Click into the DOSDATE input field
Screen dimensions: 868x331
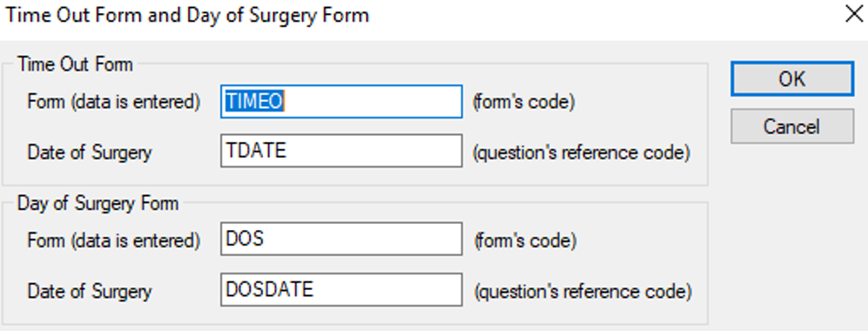click(341, 289)
